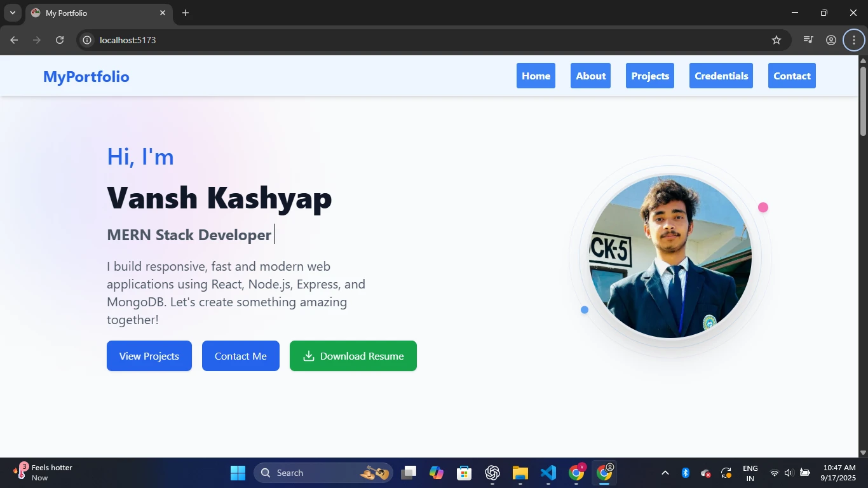Click the "Vansh Kashyap" heading
Viewport: 868px width, 488px height.
(x=219, y=198)
